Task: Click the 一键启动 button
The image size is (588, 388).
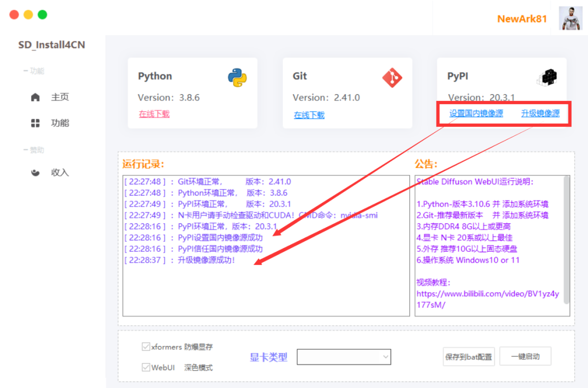Action: [x=525, y=356]
